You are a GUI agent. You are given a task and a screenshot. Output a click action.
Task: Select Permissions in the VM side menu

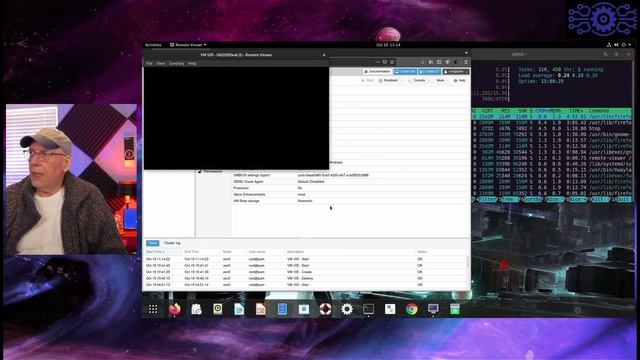pos(210,171)
